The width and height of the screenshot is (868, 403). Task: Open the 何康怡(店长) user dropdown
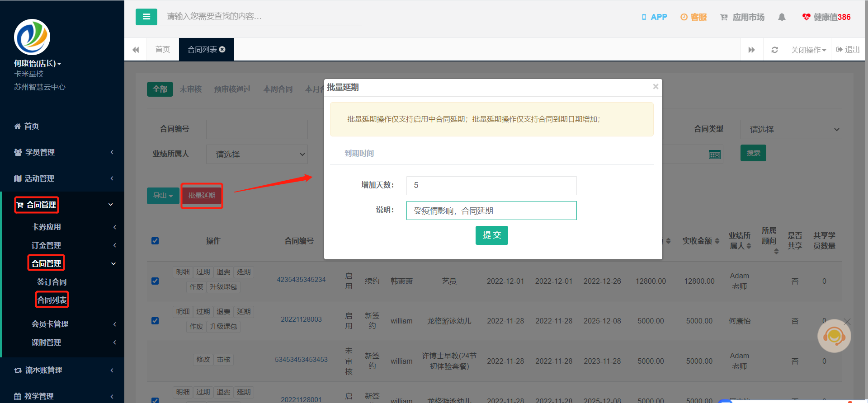coord(38,63)
